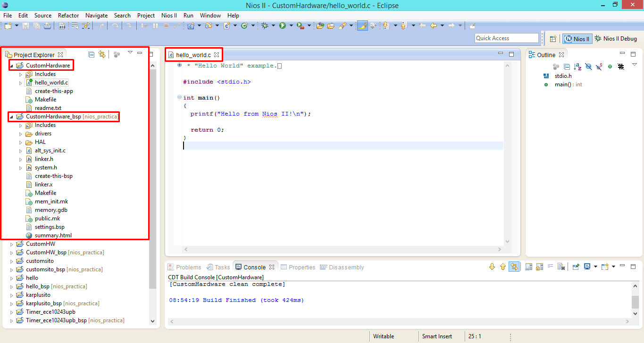Toggle alphabetical Sort in Outline
Screen dimensions: 644x343
click(577, 67)
